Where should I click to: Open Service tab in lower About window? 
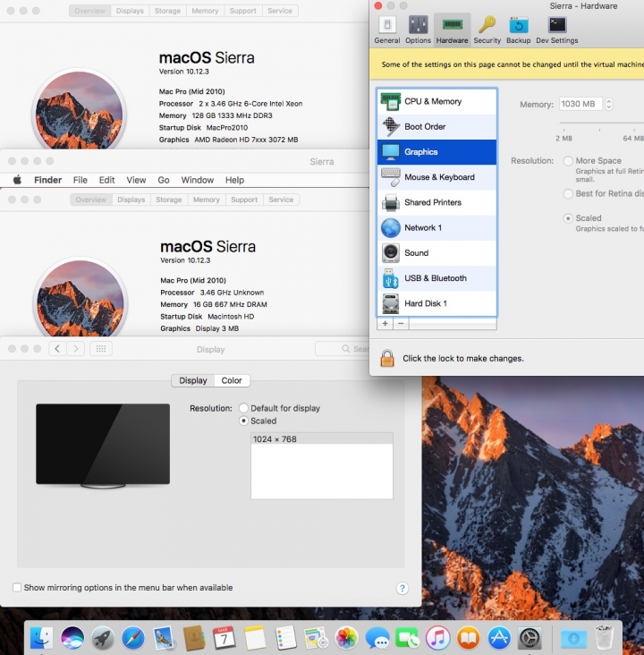point(281,200)
